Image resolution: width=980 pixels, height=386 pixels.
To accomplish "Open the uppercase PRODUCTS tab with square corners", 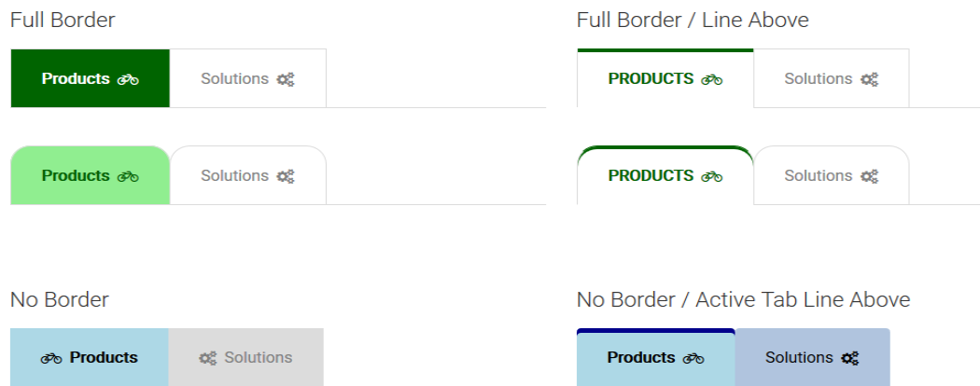I will [x=665, y=78].
